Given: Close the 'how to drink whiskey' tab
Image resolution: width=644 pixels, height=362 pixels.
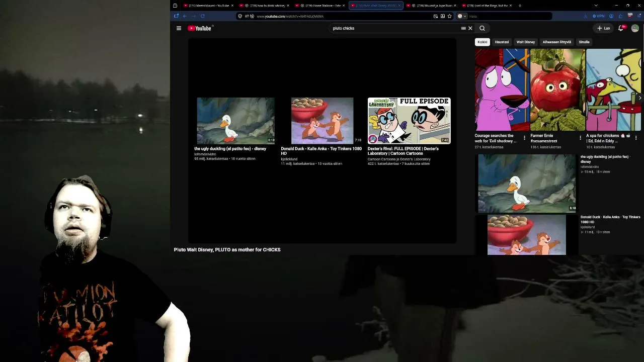Looking at the screenshot, I should (x=288, y=6).
